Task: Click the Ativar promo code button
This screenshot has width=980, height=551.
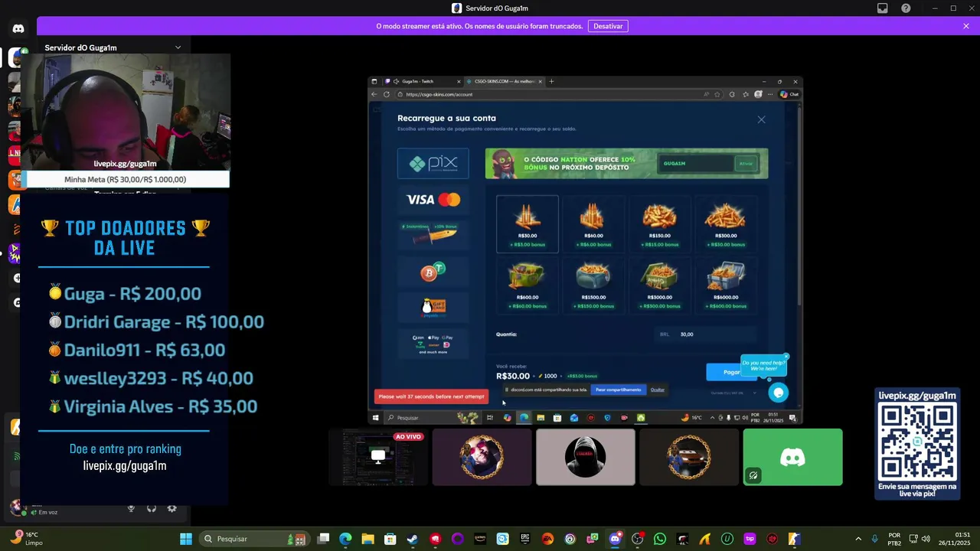Action: [x=746, y=163]
